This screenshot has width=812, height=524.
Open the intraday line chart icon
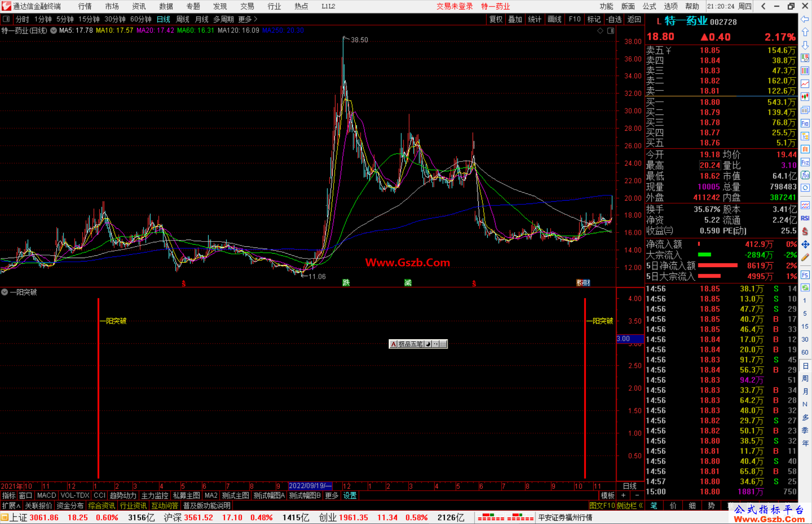805,84
